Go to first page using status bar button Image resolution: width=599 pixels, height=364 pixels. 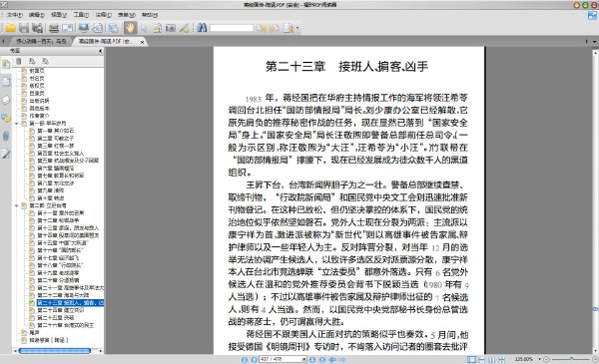245,359
